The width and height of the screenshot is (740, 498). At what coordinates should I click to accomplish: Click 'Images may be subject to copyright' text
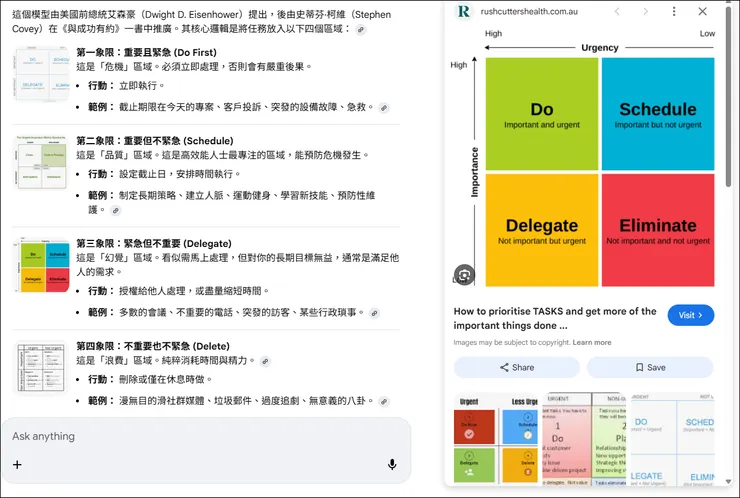coord(512,342)
